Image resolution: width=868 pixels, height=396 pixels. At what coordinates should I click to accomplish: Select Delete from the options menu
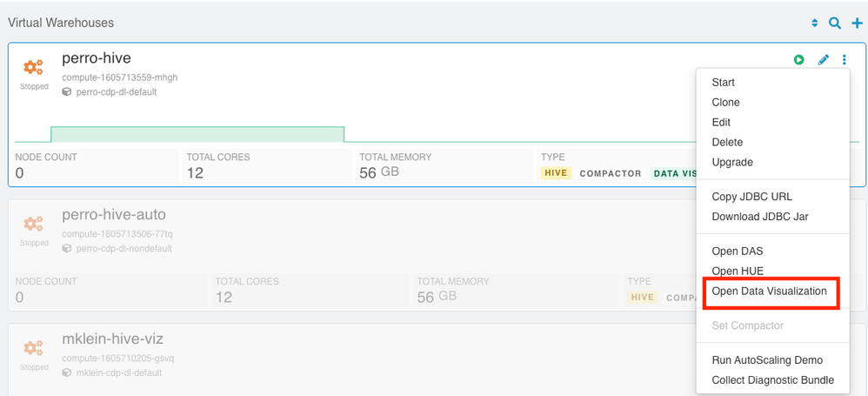pyautogui.click(x=727, y=143)
